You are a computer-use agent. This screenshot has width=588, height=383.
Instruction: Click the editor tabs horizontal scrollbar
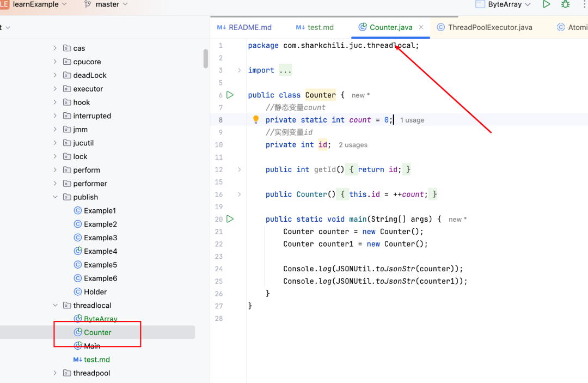pyautogui.click(x=334, y=16)
